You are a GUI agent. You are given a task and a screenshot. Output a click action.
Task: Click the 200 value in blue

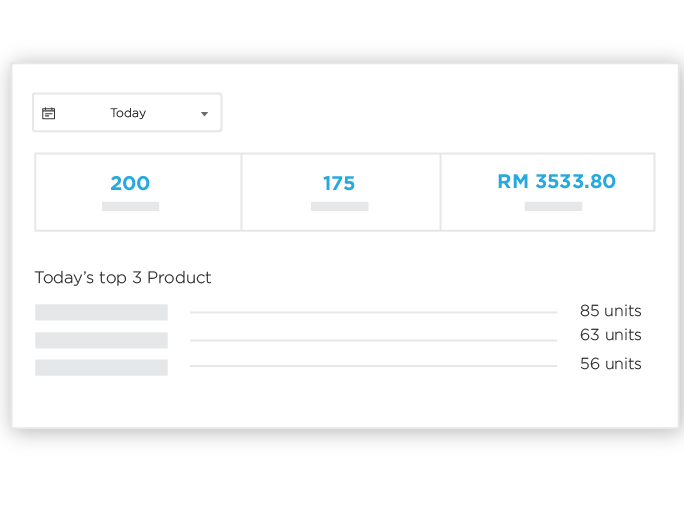(130, 183)
